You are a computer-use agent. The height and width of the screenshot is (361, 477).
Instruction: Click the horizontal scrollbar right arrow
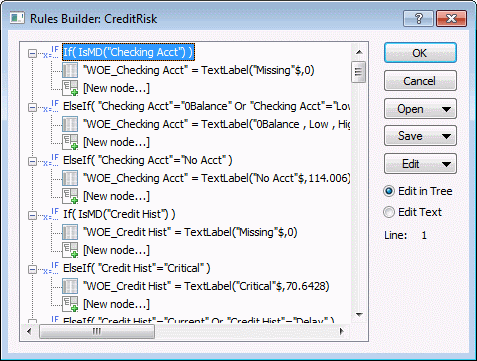341,331
